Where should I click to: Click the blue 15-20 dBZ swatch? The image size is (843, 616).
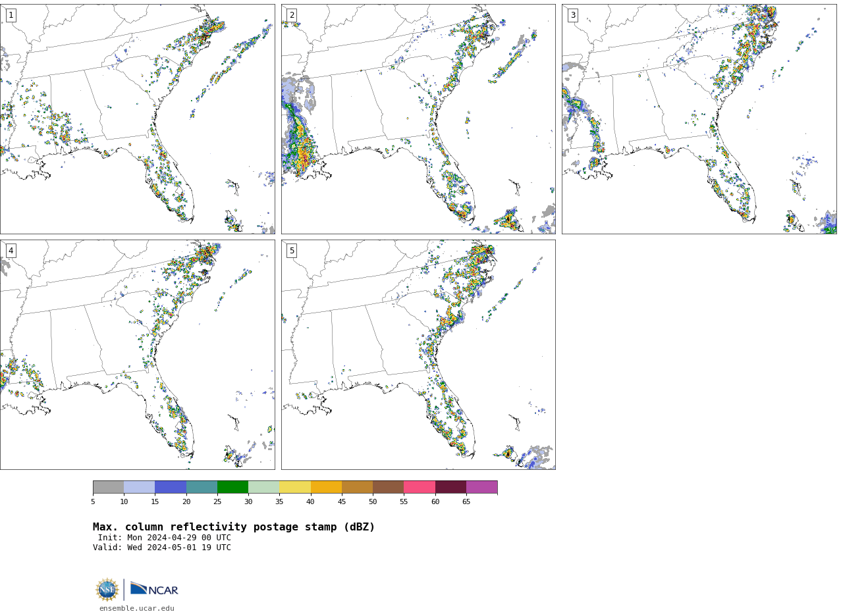pos(171,487)
